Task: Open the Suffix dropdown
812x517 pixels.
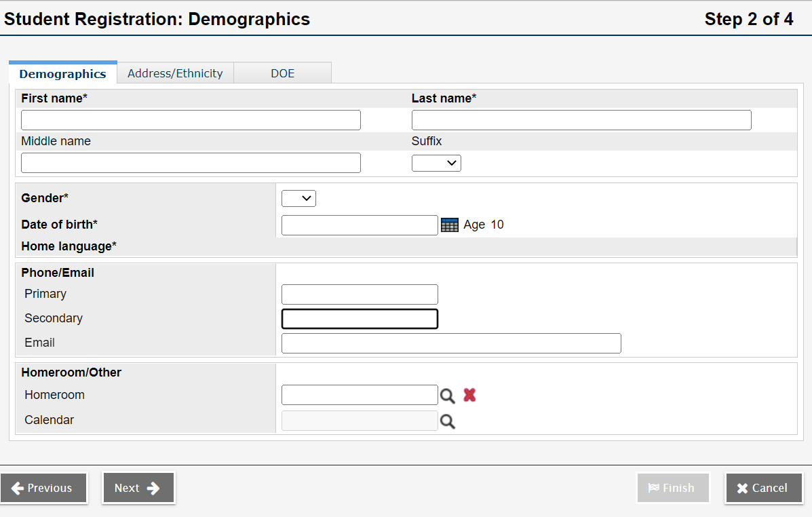Action: click(x=436, y=163)
